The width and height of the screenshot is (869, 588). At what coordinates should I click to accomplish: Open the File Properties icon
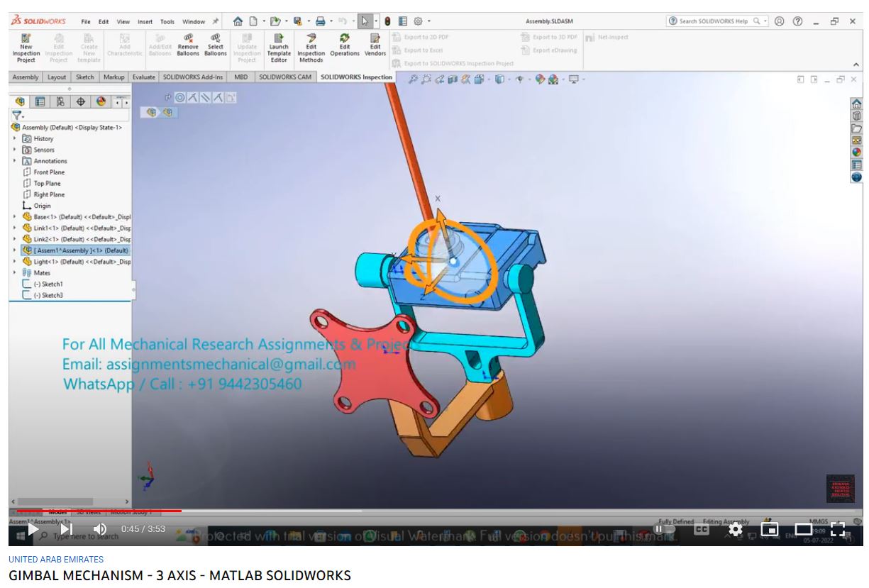point(402,21)
